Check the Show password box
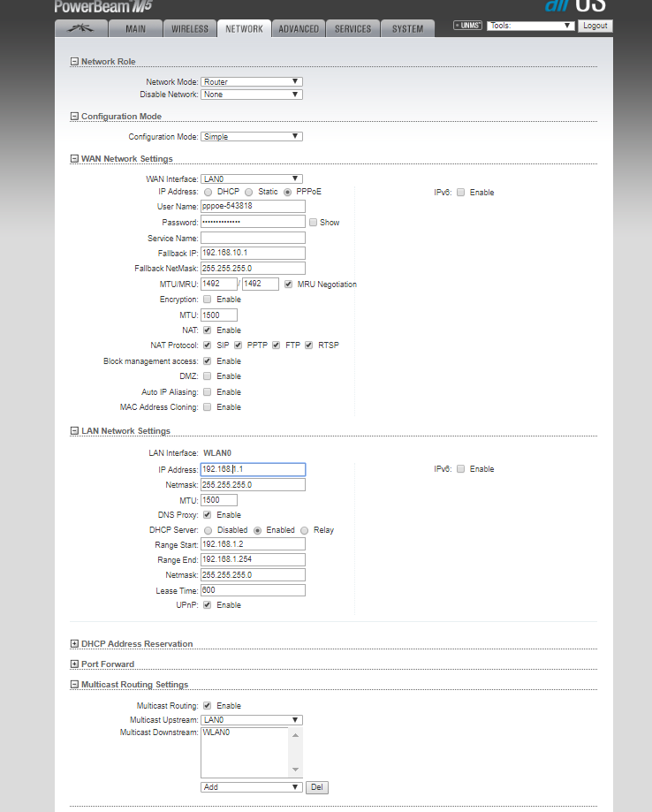The height and width of the screenshot is (812, 652). click(x=314, y=223)
